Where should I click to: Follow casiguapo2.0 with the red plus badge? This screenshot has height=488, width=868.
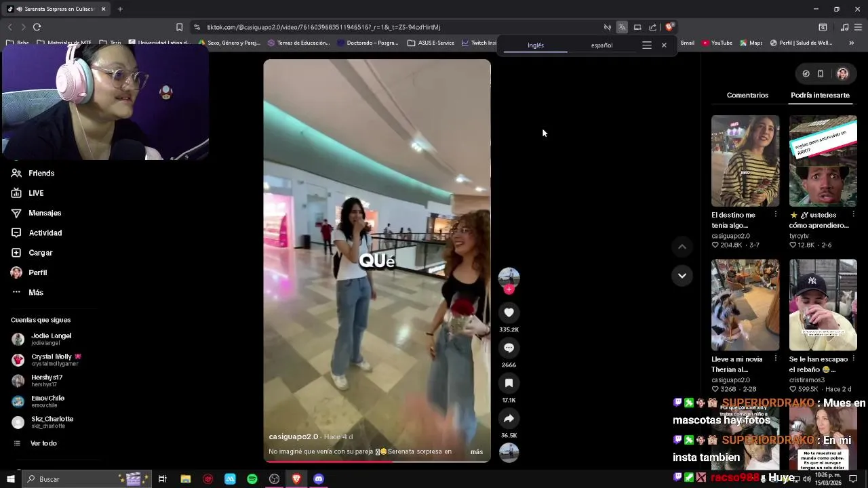509,289
